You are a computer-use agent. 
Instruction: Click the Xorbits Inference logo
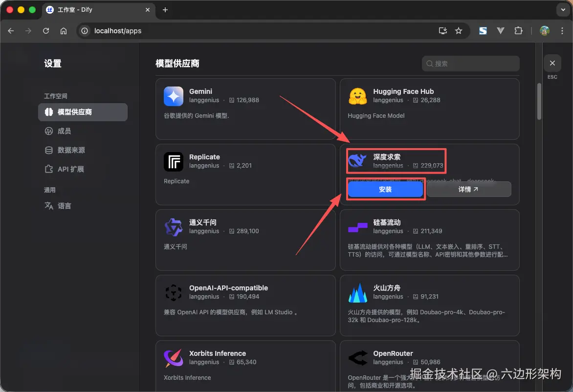[x=174, y=358]
